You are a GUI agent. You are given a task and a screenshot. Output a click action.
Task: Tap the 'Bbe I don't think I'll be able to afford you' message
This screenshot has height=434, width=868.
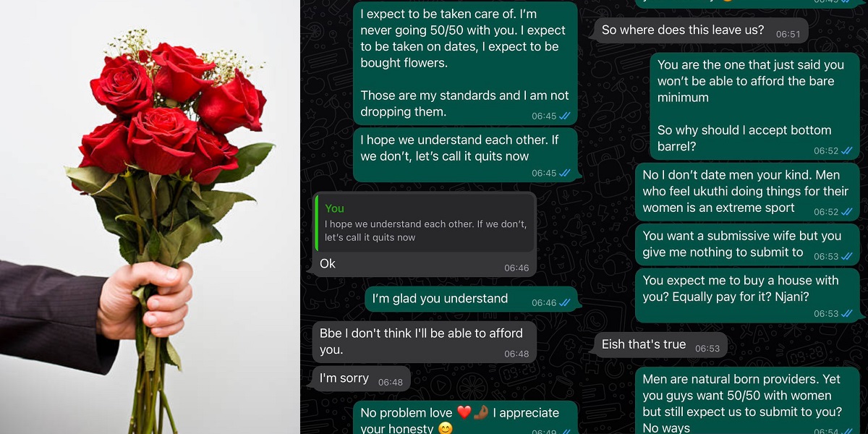click(425, 342)
